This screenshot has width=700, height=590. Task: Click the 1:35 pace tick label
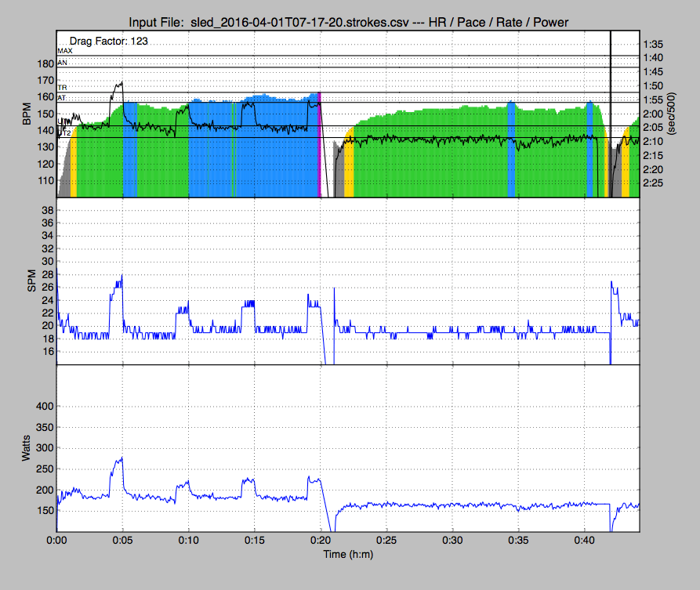(x=652, y=44)
